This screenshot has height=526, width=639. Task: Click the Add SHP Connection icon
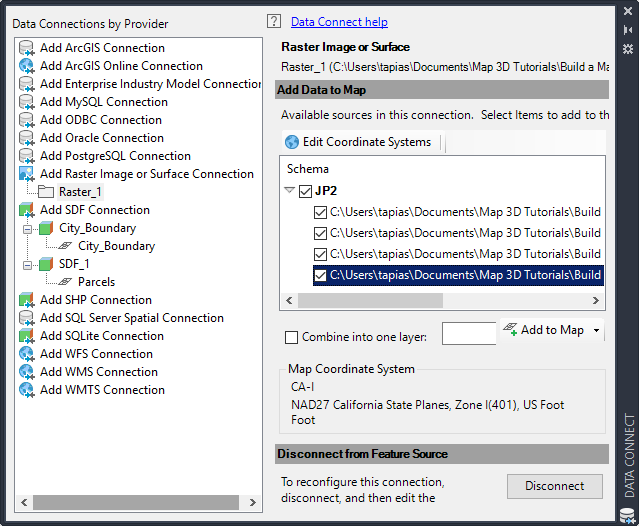click(x=27, y=300)
